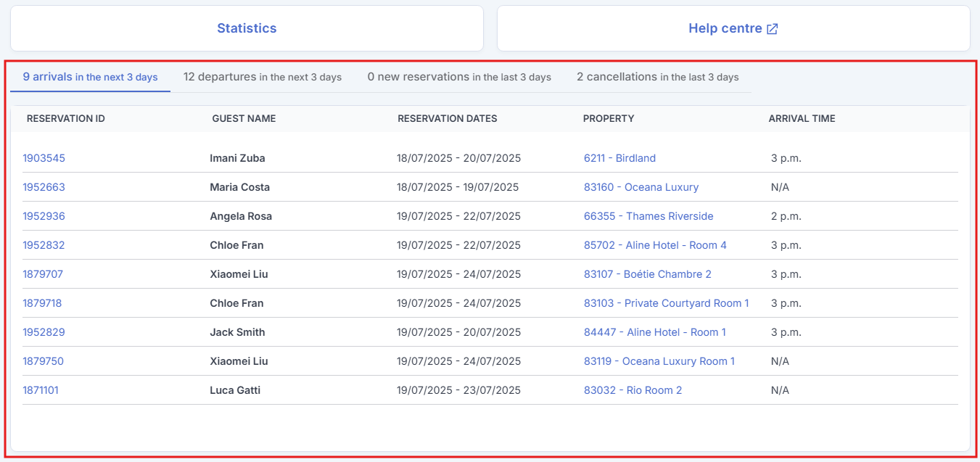Open reservation 1952936
This screenshot has height=462, width=980.
(44, 216)
